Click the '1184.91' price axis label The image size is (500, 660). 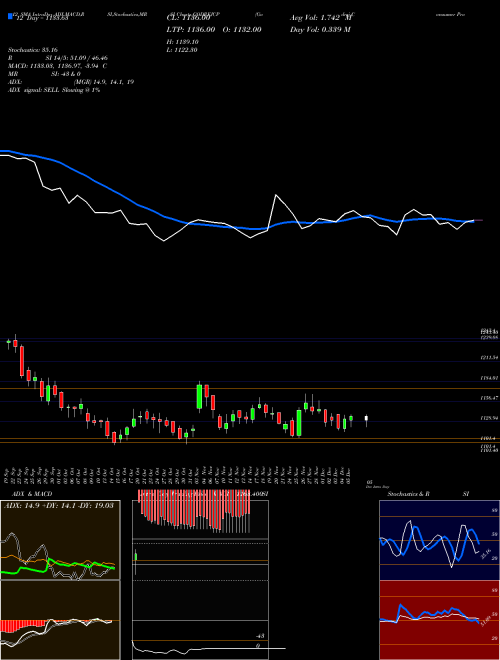(490, 378)
